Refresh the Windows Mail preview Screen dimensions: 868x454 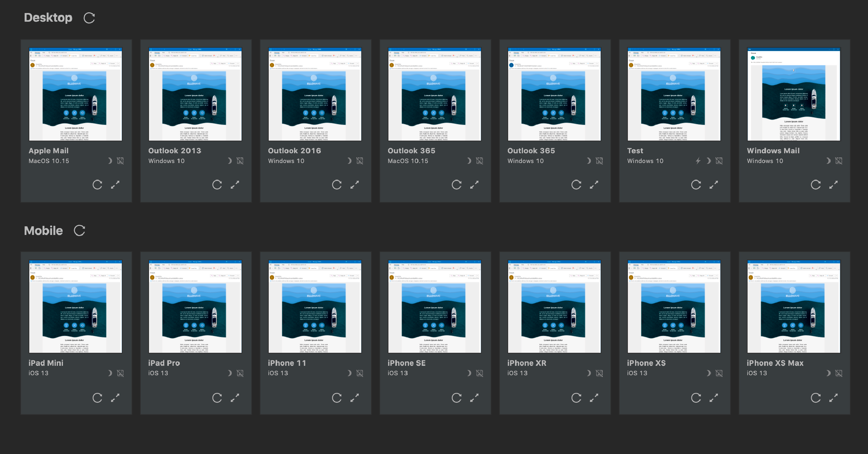816,185
